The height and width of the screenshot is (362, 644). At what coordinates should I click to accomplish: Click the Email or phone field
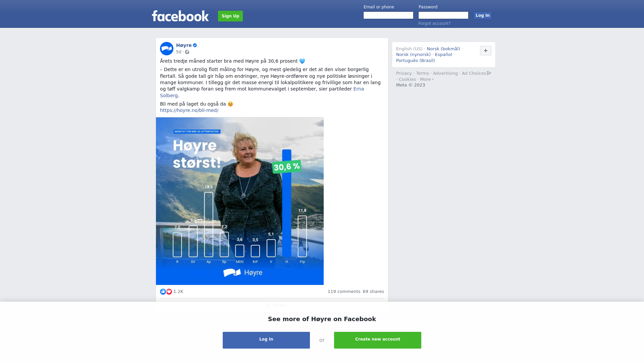click(x=388, y=15)
